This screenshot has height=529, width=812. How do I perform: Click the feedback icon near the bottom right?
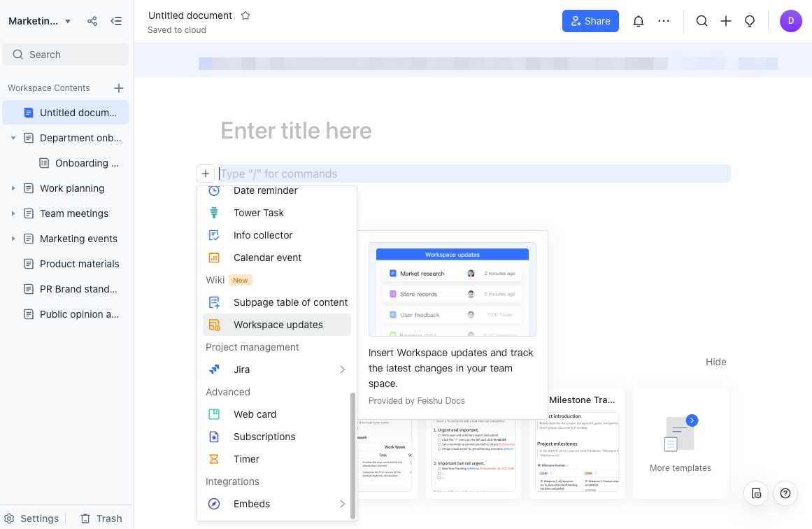(756, 493)
